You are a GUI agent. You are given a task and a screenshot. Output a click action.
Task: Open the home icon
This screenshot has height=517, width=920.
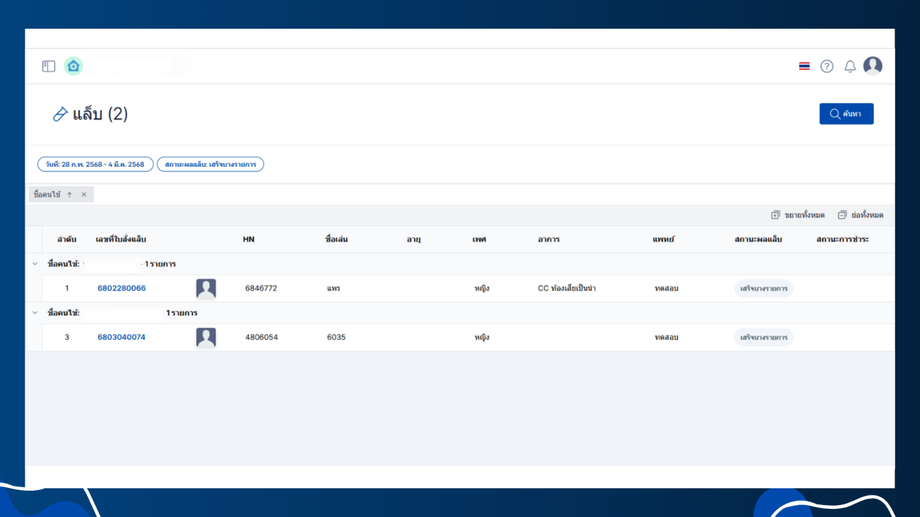point(73,66)
